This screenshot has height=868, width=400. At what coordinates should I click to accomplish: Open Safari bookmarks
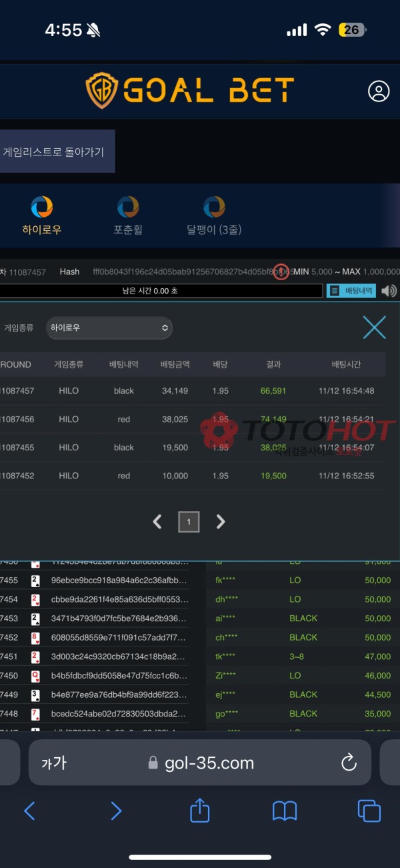pos(285,811)
